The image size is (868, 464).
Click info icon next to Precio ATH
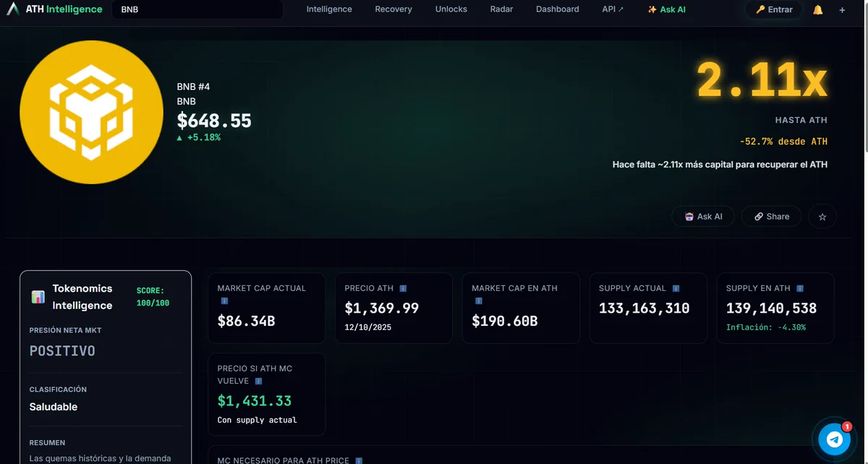click(x=403, y=288)
